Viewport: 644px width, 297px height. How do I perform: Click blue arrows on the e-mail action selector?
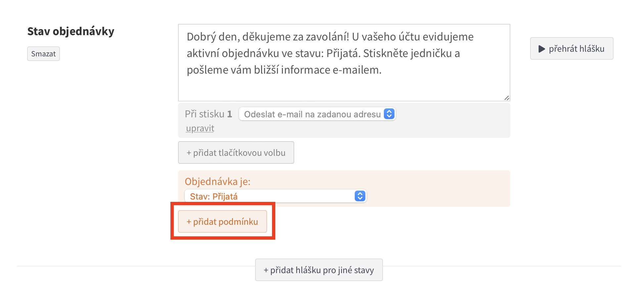(x=389, y=114)
